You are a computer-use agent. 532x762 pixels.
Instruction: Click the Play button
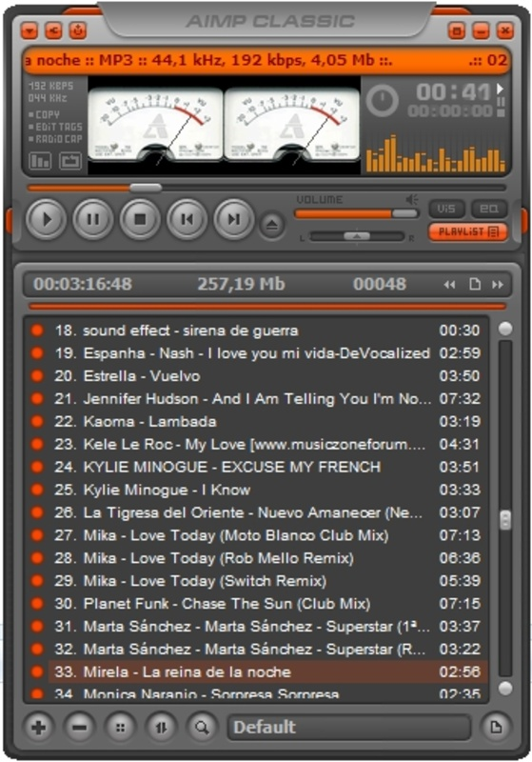pyautogui.click(x=46, y=220)
